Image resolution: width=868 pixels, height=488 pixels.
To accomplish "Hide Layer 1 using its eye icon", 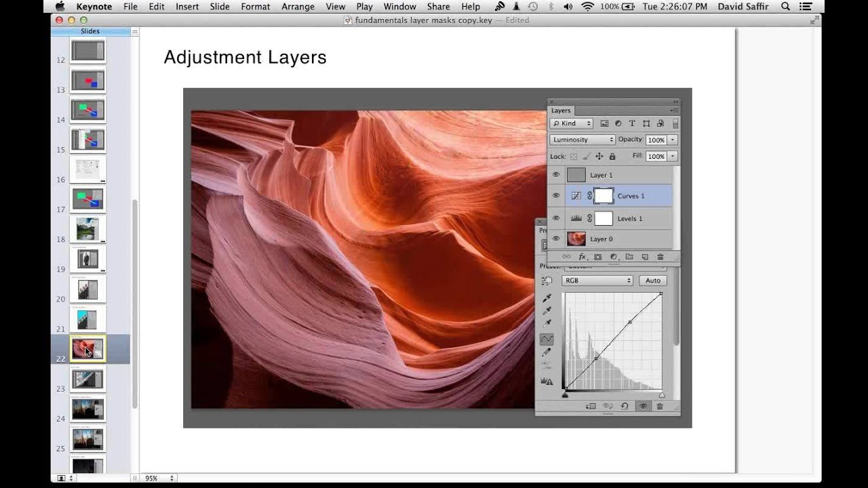I will [x=556, y=175].
